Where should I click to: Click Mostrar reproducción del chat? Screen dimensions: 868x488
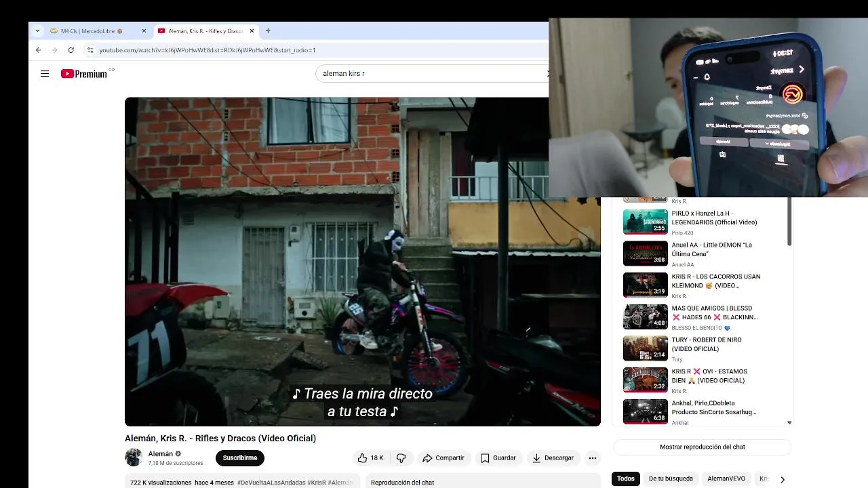pyautogui.click(x=703, y=447)
